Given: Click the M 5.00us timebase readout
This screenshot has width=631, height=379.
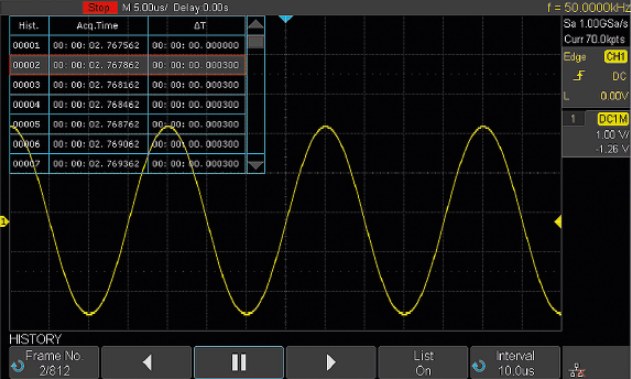Looking at the screenshot, I should (144, 8).
